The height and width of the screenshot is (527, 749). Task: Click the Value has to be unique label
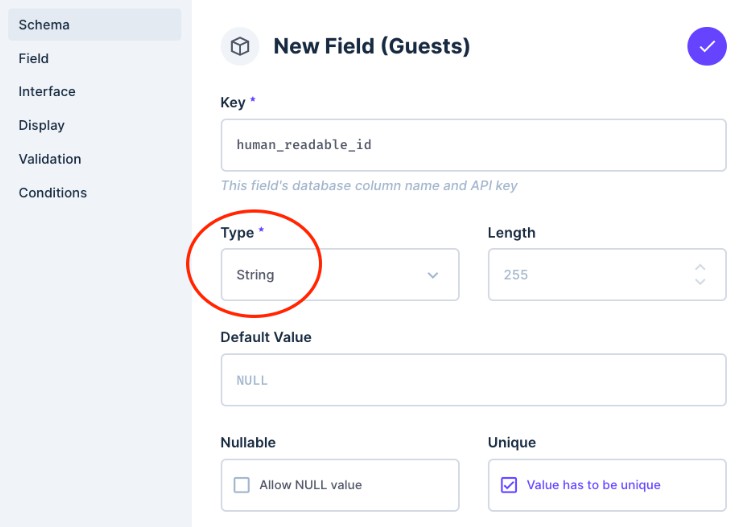click(594, 485)
